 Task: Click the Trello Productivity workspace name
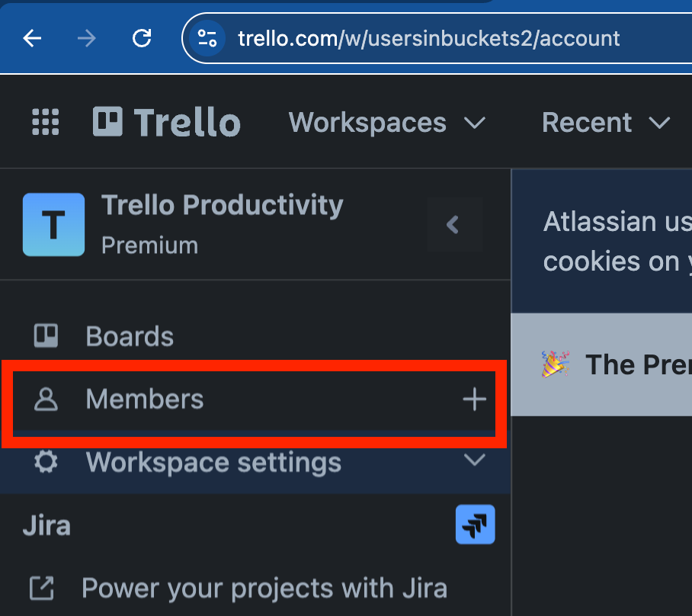222,205
